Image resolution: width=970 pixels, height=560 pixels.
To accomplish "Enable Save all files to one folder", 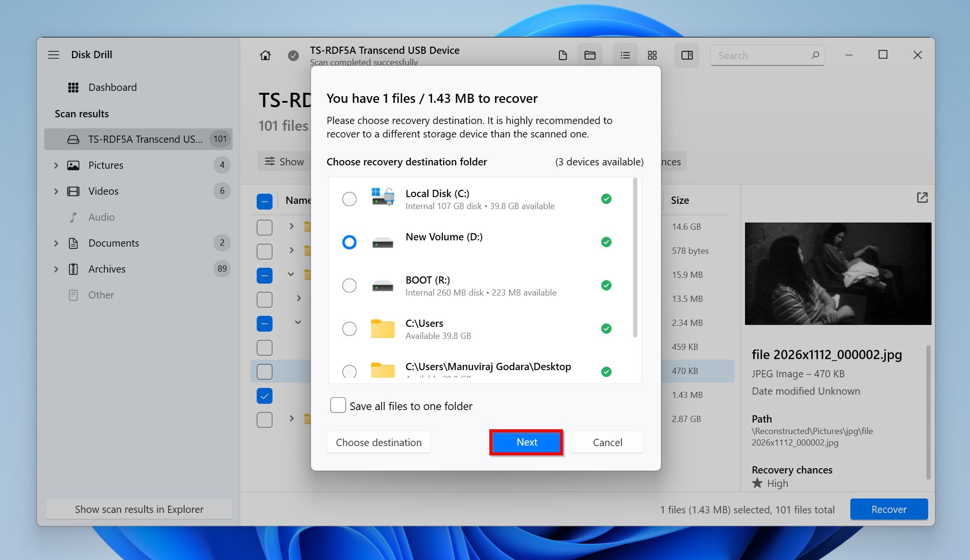I will tap(337, 405).
